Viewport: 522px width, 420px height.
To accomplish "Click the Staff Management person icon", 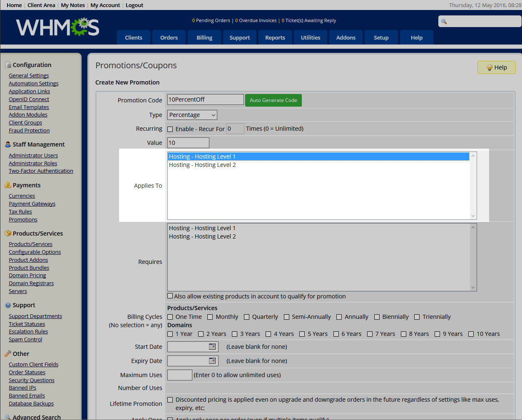I will (8, 144).
